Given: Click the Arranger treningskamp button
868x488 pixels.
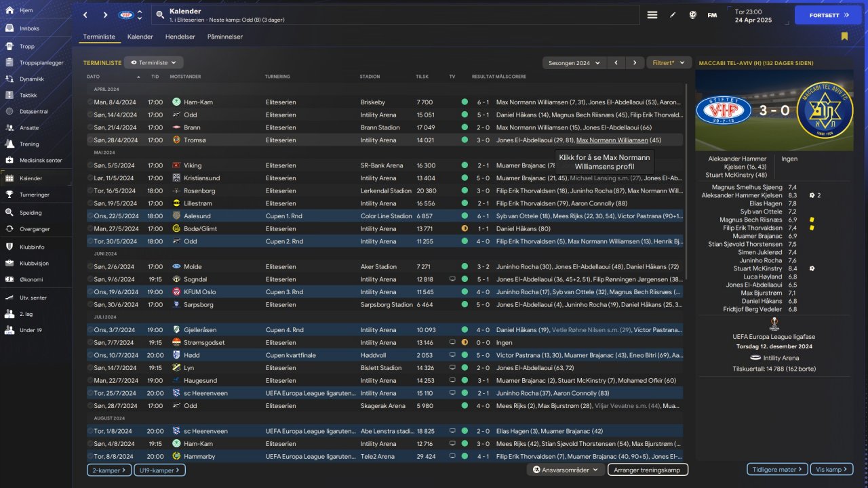Looking at the screenshot, I should 647,470.
